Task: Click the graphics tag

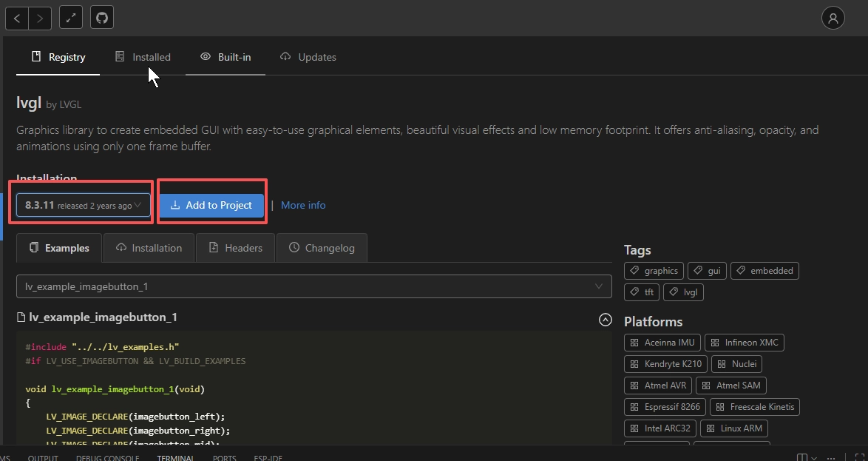Action: coord(654,271)
